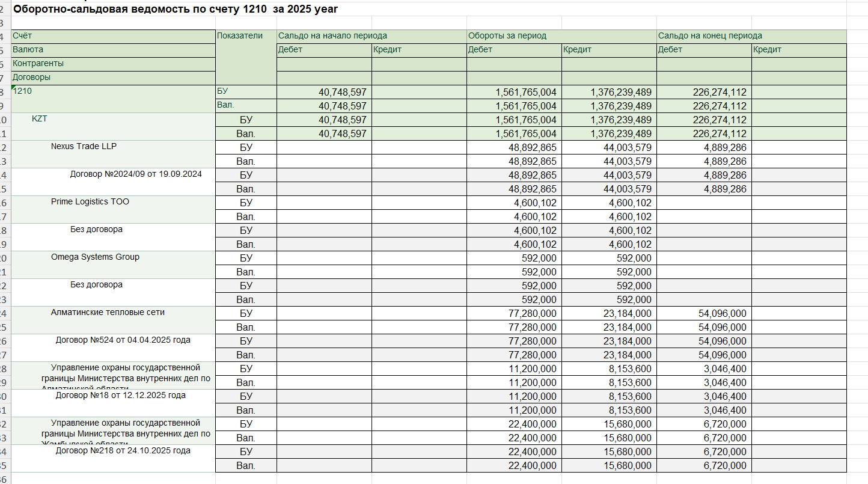The image size is (868, 484).
Task: Click the "KZT" currency cell
Action: coord(114,126)
